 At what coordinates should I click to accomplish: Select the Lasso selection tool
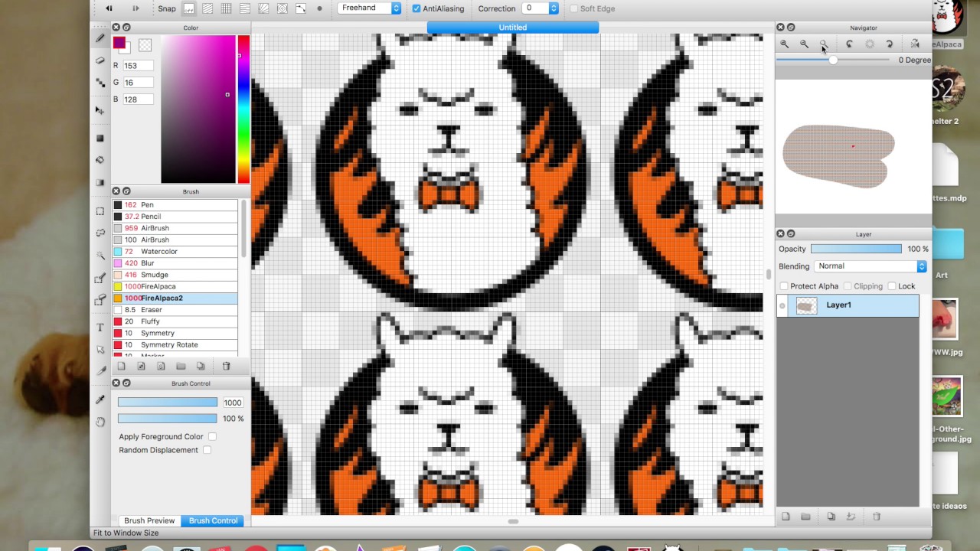100,233
